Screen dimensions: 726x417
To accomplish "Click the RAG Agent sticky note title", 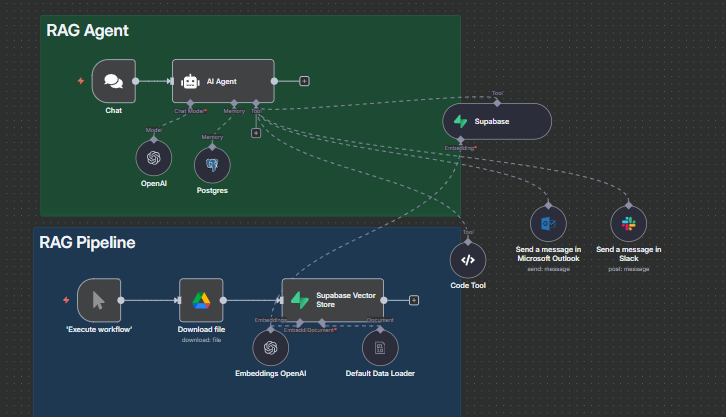I will pos(87,31).
